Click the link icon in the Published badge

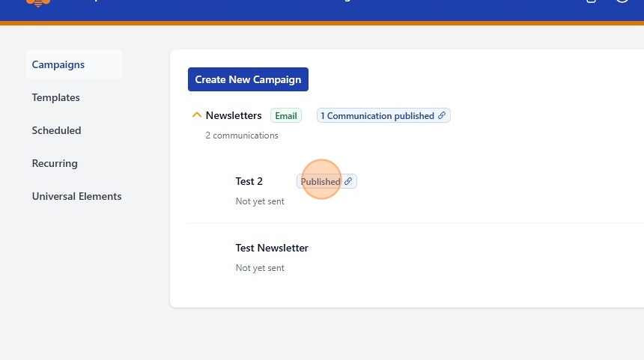[348, 181]
